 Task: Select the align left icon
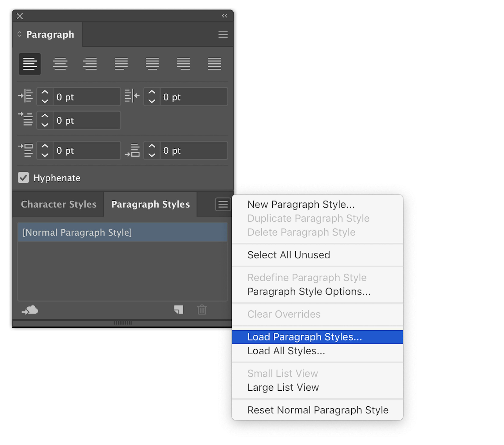30,64
